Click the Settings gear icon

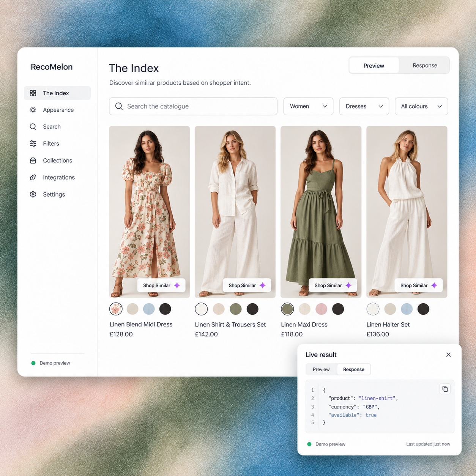click(x=33, y=194)
